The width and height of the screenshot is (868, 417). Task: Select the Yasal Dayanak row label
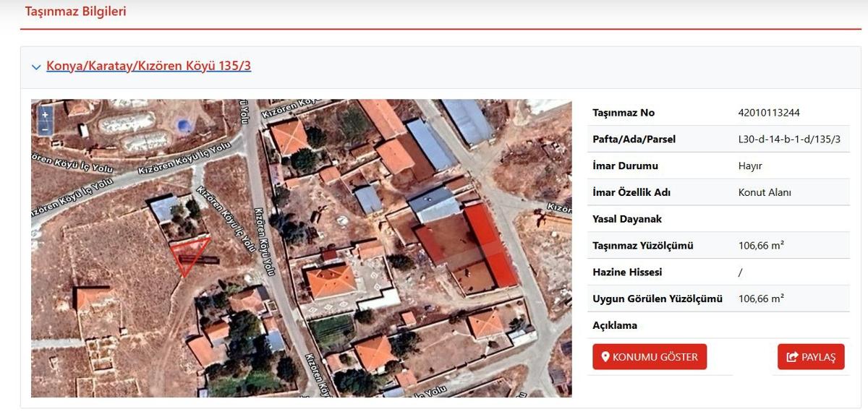tap(627, 219)
